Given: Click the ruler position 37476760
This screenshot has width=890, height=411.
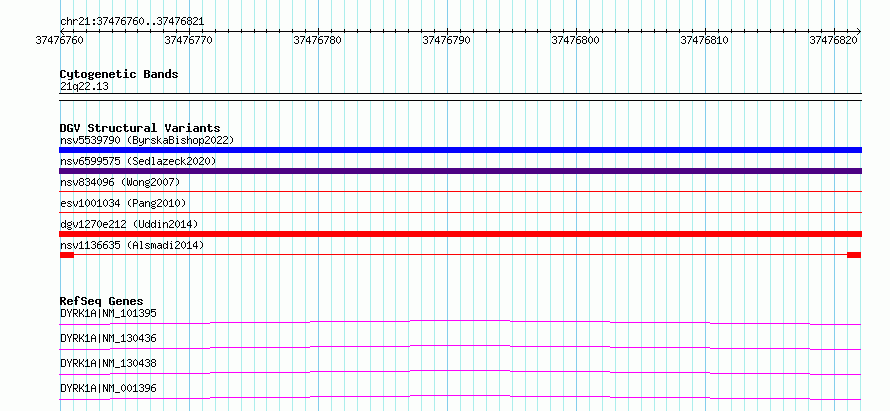Looking at the screenshot, I should 59,40.
